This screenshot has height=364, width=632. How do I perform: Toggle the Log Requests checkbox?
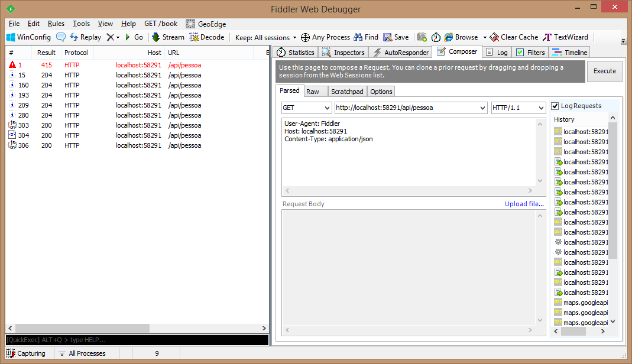point(555,106)
